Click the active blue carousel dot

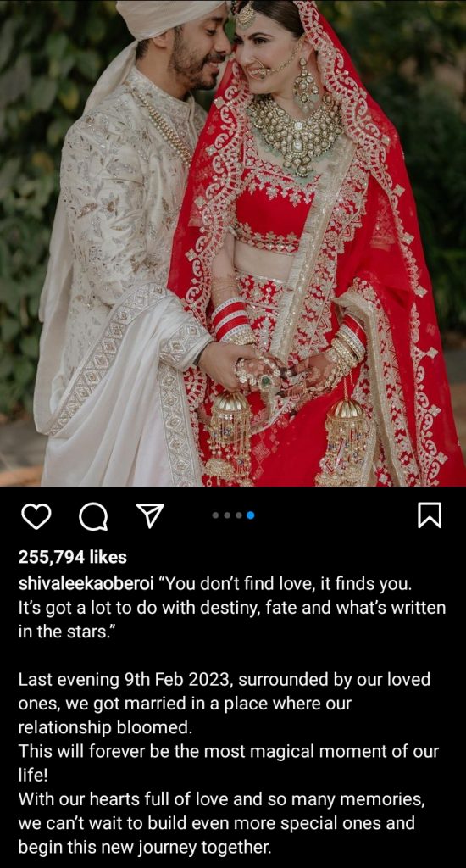click(250, 515)
